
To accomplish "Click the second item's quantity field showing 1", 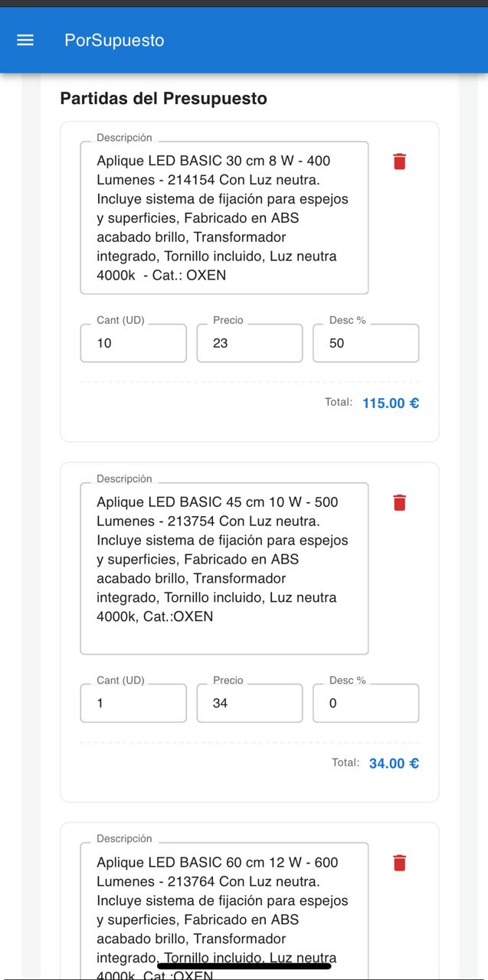I will 133,703.
